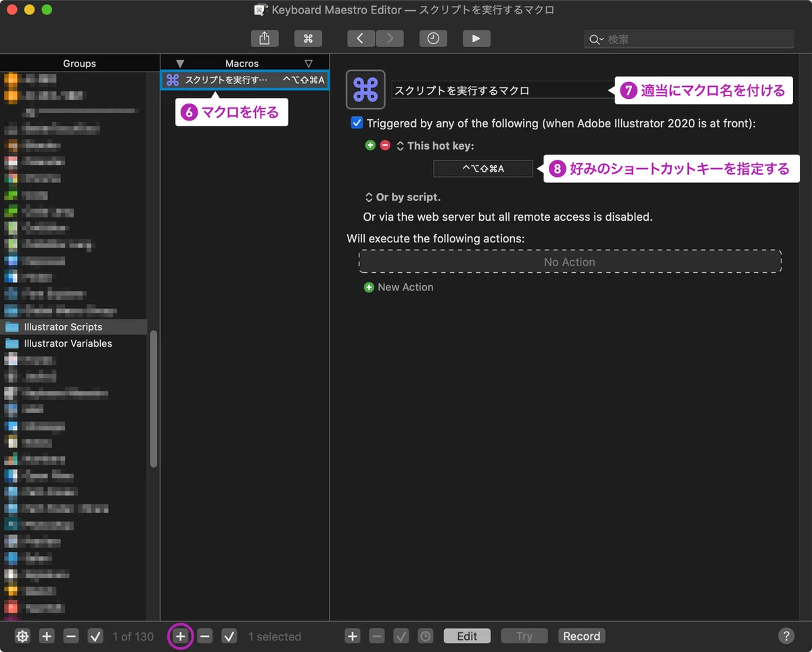Screen dimensions: 812x652
Task: Go back with the left arrow
Action: [361, 39]
